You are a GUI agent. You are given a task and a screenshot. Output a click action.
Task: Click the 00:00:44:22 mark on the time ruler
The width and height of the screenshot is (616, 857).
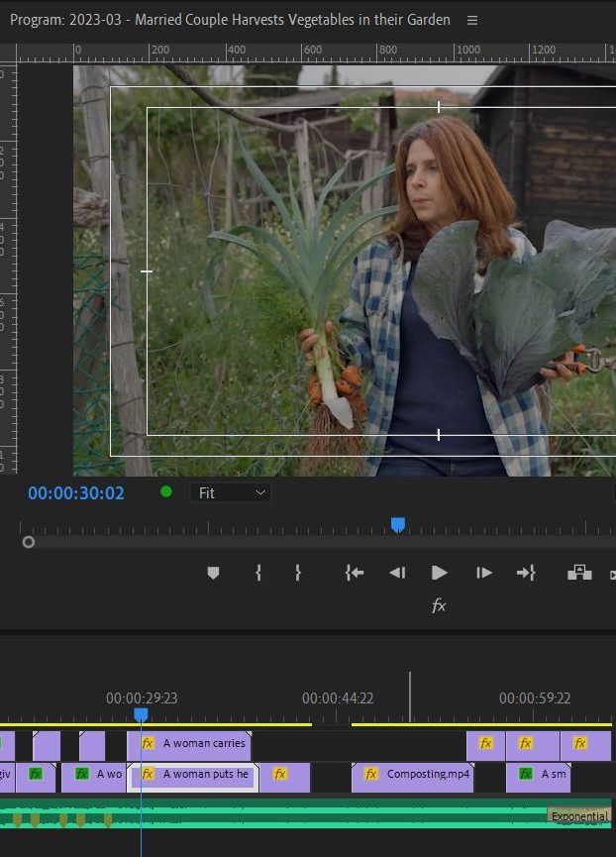click(x=338, y=697)
